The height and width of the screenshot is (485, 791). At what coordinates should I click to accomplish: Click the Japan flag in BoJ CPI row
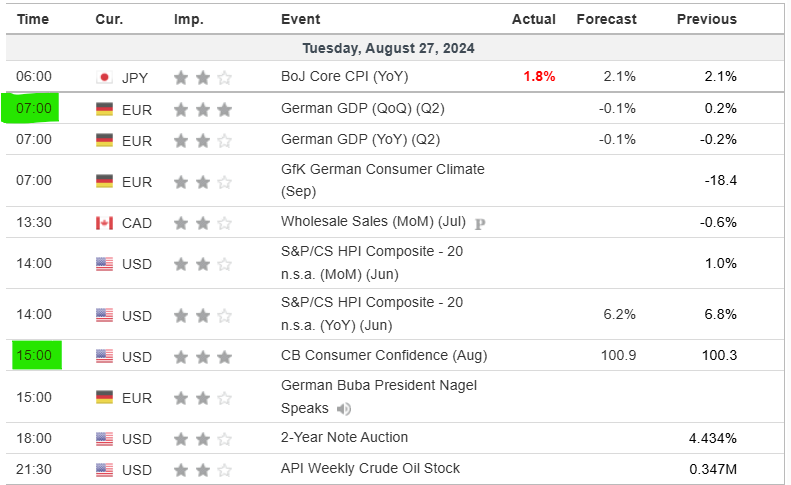tap(104, 76)
